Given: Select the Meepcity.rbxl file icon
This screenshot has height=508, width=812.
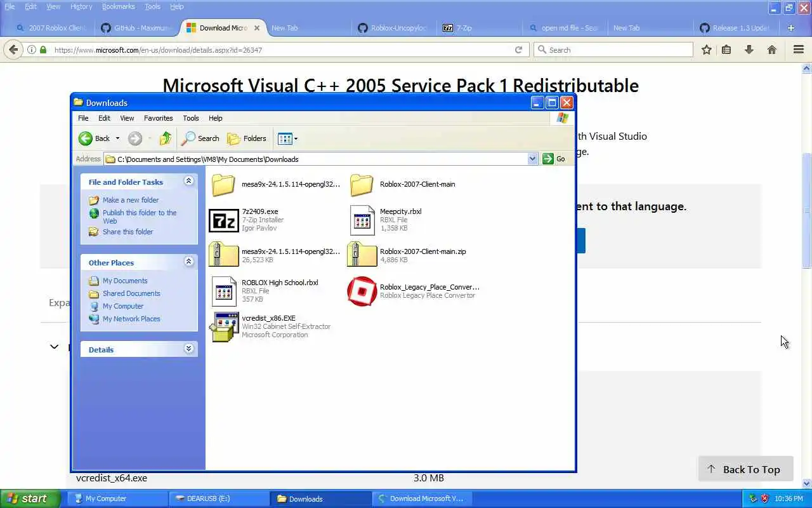Looking at the screenshot, I should pyautogui.click(x=362, y=220).
